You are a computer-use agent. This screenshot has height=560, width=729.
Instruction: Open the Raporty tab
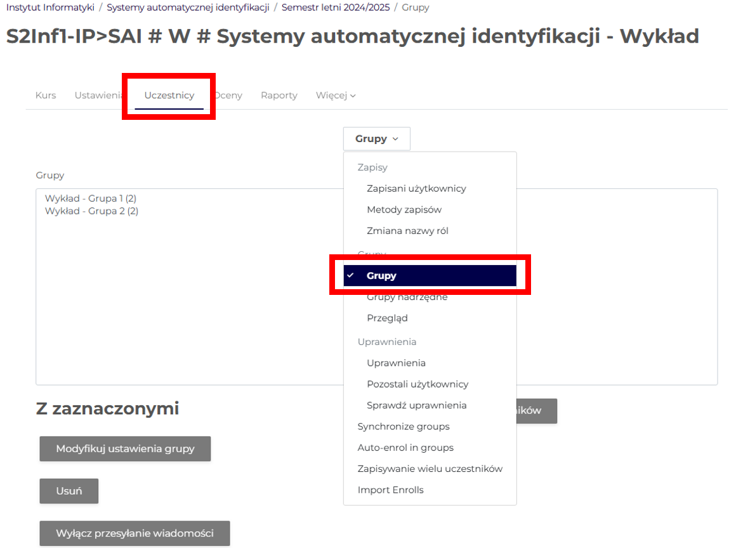coord(279,95)
